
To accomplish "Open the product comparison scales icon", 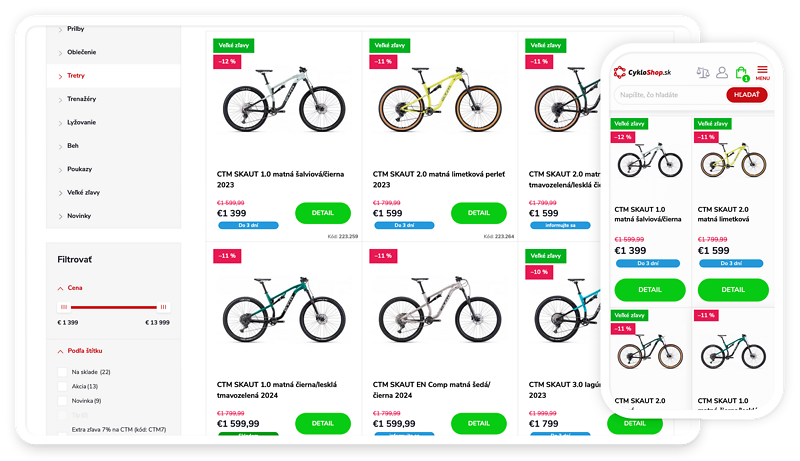I will (701, 73).
